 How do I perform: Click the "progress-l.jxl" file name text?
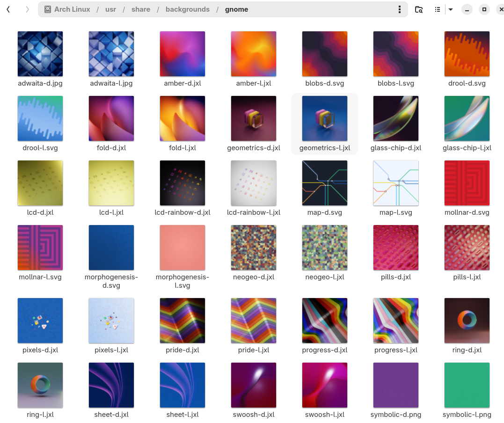(x=396, y=350)
